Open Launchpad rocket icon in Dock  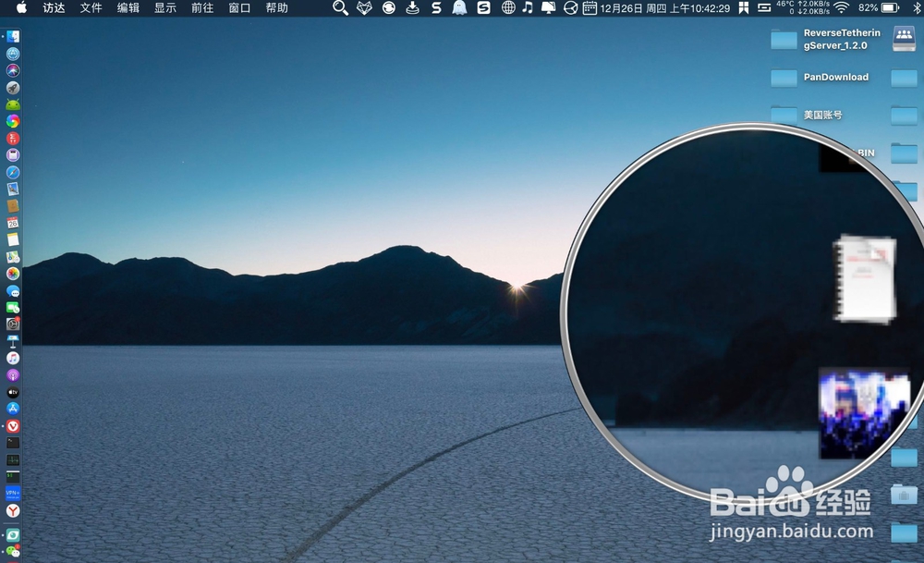click(x=12, y=87)
